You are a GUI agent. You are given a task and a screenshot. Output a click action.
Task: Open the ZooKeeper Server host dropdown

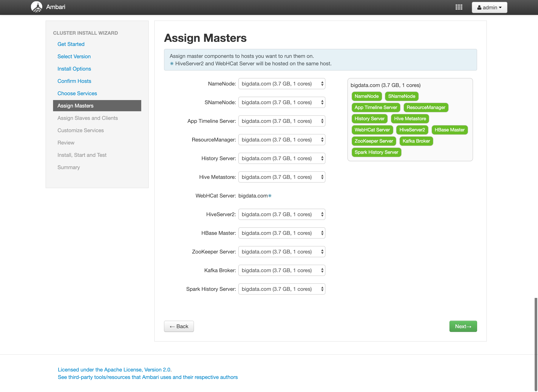pyautogui.click(x=281, y=251)
